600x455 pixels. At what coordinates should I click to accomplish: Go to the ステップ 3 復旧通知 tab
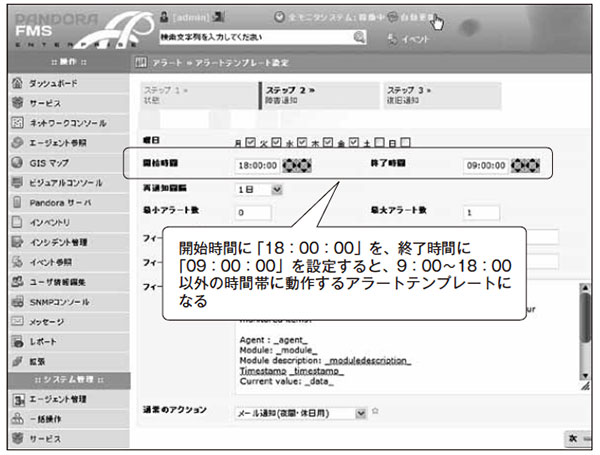(442, 96)
